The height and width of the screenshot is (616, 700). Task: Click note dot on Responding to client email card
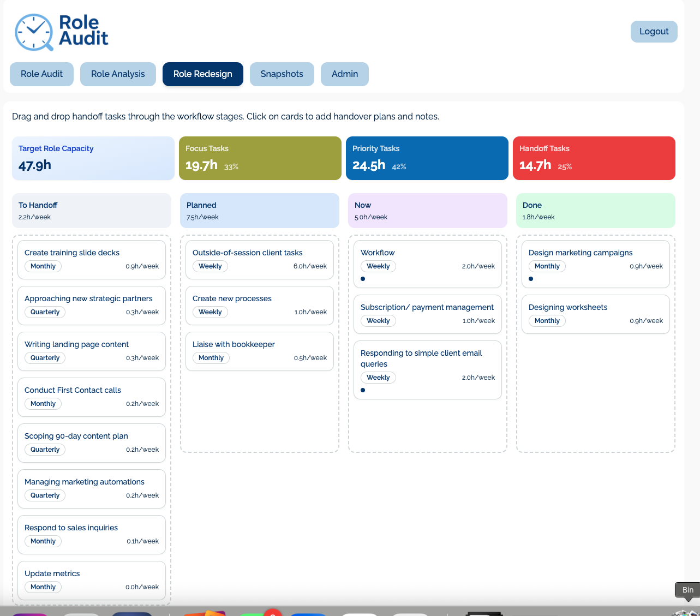(x=363, y=390)
